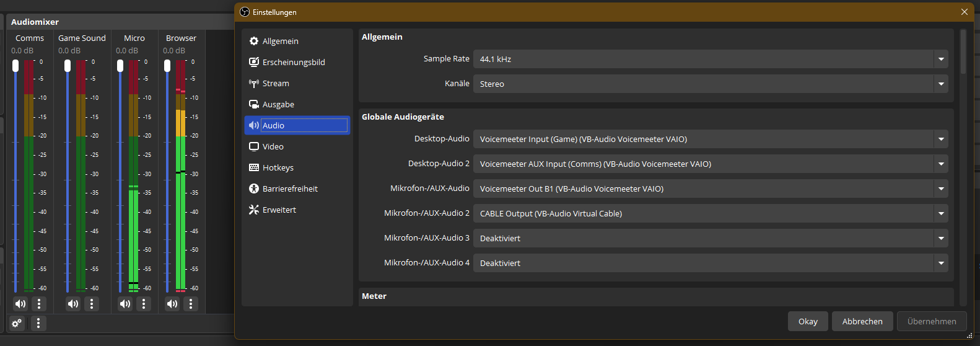Screen dimensions: 980x346
Task: Switch to the Stream settings tab
Action: [276, 83]
